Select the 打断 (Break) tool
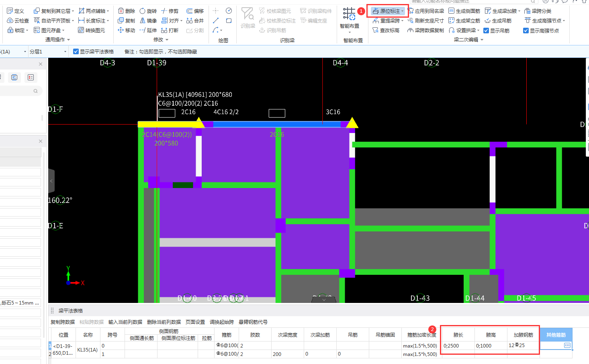This screenshot has height=364, width=589. point(170,30)
